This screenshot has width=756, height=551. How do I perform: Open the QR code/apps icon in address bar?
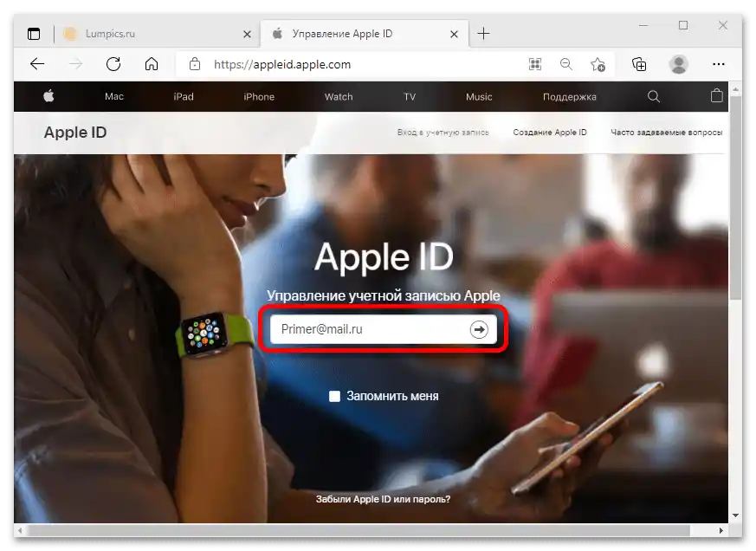(x=535, y=64)
